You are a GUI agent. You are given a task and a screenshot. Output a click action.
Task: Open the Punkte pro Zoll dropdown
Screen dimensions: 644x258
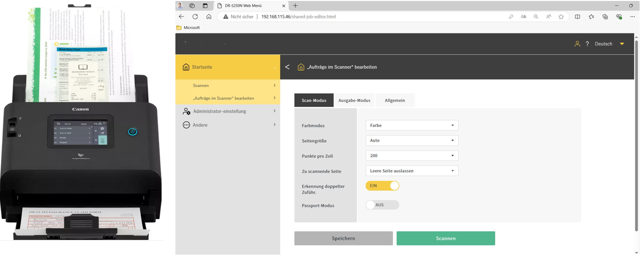coord(411,156)
